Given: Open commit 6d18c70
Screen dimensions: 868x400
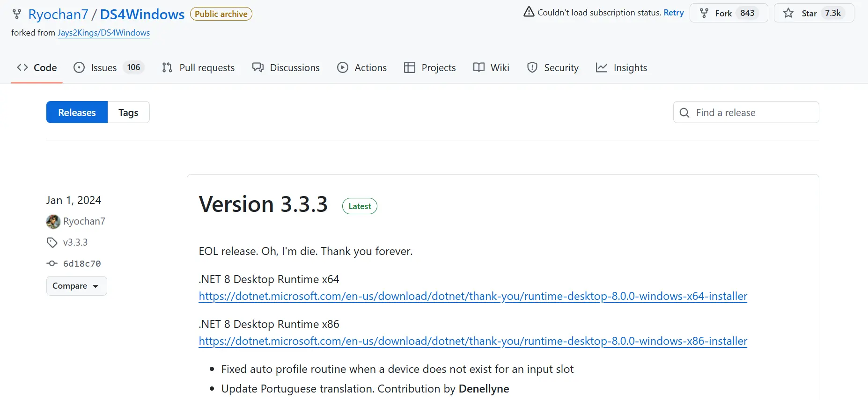Looking at the screenshot, I should [82, 263].
